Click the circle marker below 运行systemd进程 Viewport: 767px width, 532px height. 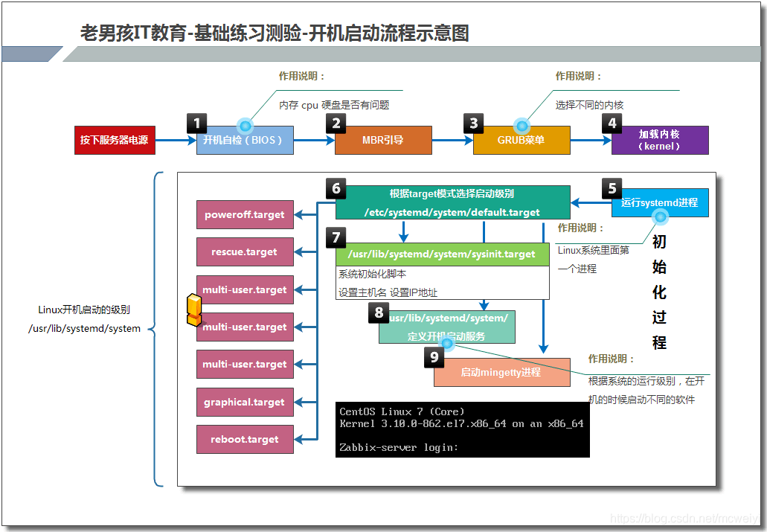pos(659,218)
